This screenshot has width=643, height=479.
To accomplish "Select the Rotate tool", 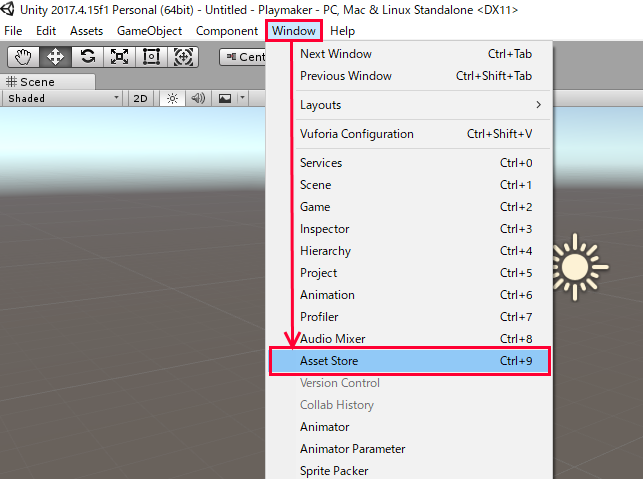I will click(87, 57).
